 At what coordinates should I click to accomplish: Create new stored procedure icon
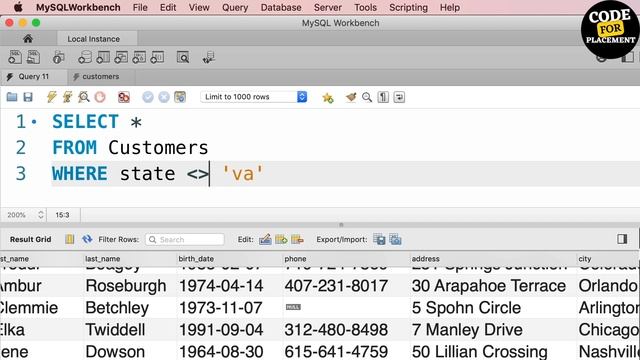tap(139, 58)
